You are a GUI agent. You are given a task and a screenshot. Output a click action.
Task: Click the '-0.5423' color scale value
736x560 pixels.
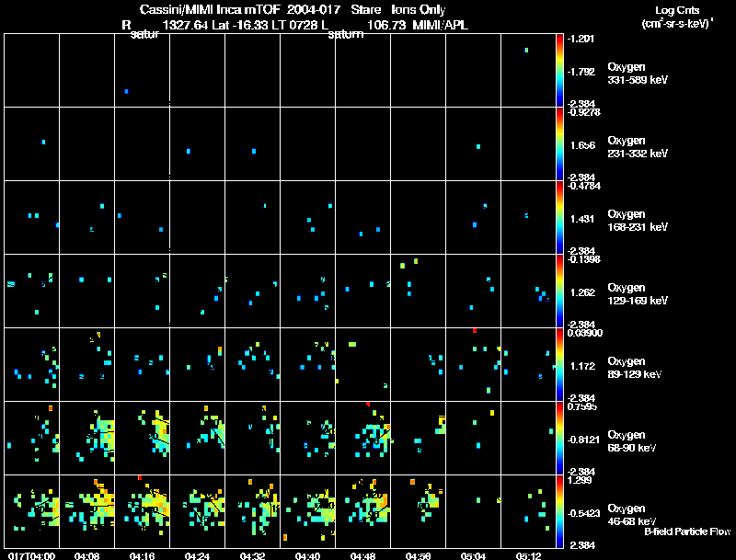pyautogui.click(x=583, y=514)
